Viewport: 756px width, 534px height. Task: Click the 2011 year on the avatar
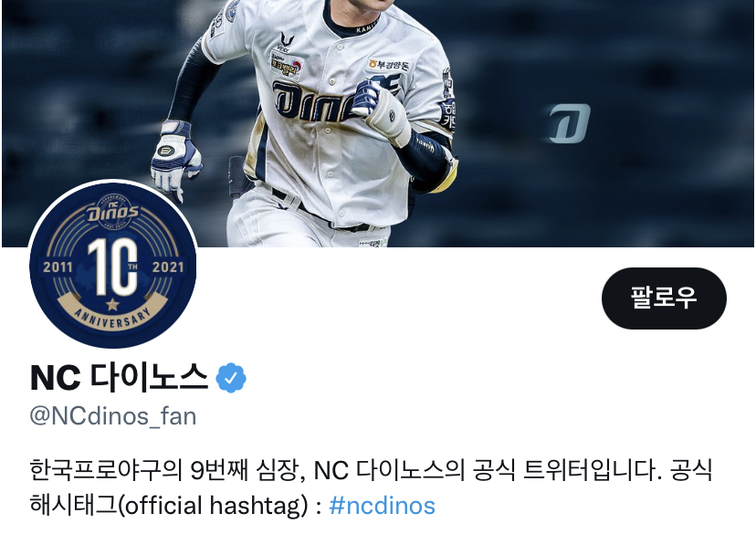pyautogui.click(x=58, y=267)
